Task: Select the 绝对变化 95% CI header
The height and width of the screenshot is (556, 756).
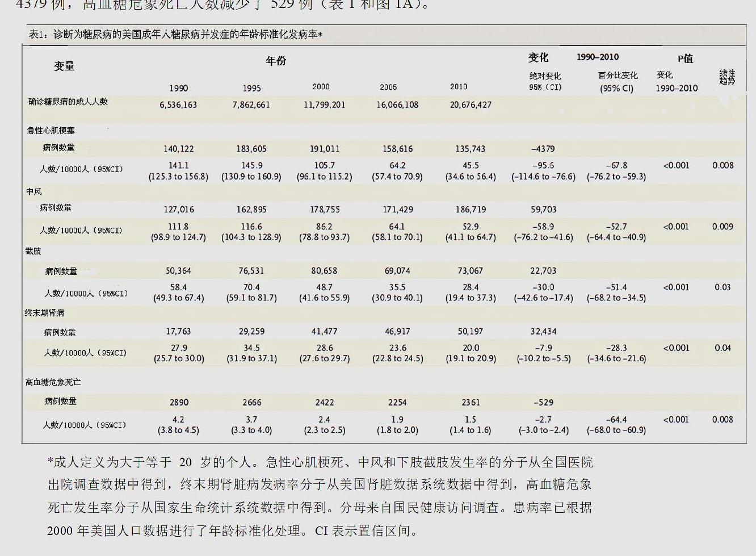Action: pyautogui.click(x=545, y=81)
